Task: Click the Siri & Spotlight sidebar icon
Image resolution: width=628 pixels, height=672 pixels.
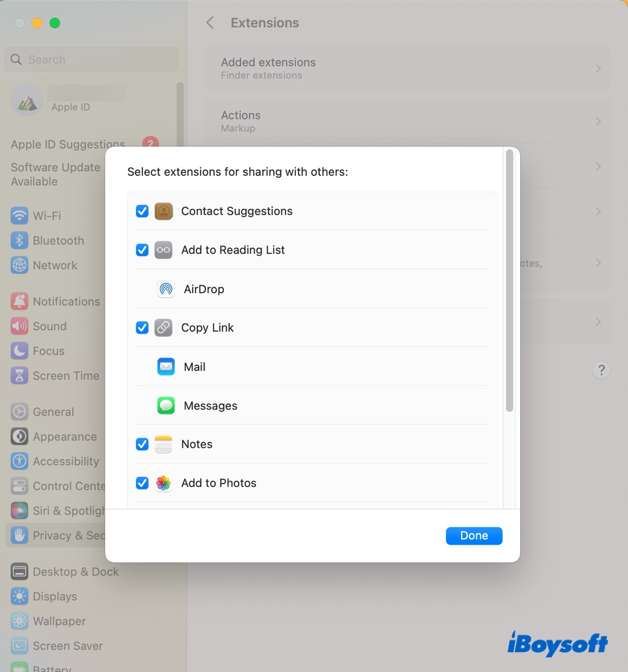Action: (19, 510)
